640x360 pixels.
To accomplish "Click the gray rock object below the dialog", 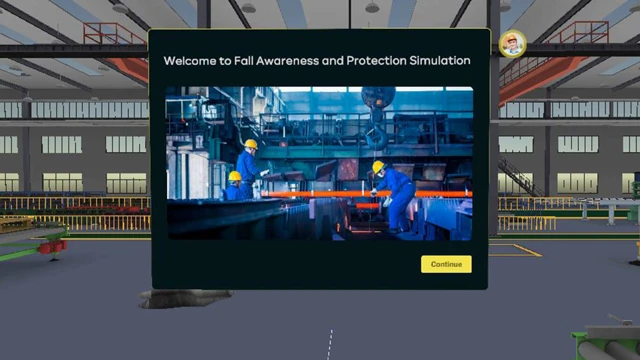I will 185,298.
